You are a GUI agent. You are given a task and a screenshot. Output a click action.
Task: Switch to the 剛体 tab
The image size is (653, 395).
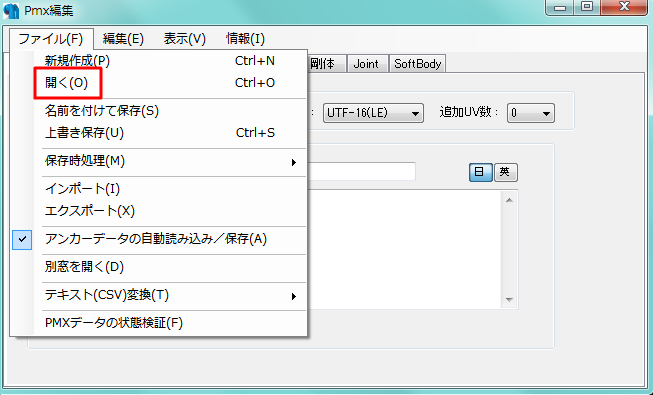coord(327,64)
